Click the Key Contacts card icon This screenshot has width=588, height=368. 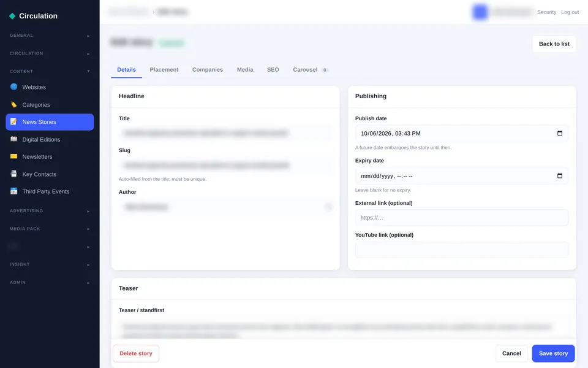pos(14,174)
